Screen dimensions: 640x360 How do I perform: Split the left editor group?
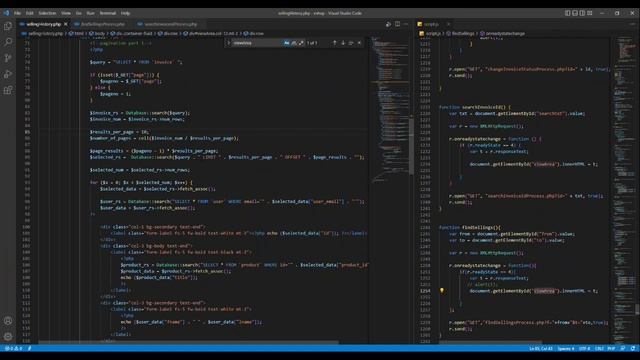(x=397, y=24)
